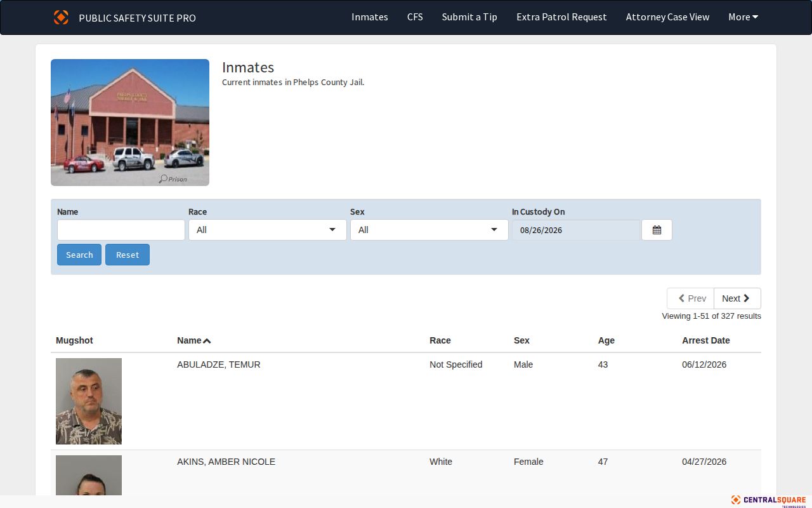Image resolution: width=812 pixels, height=508 pixels.
Task: Click the Search button
Action: [x=79, y=255]
